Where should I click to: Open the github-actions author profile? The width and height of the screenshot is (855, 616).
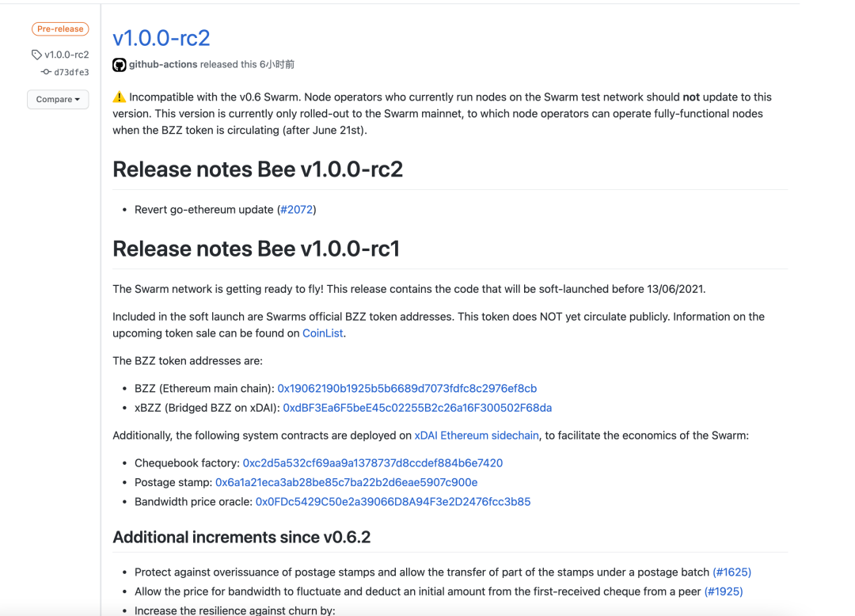click(x=163, y=64)
